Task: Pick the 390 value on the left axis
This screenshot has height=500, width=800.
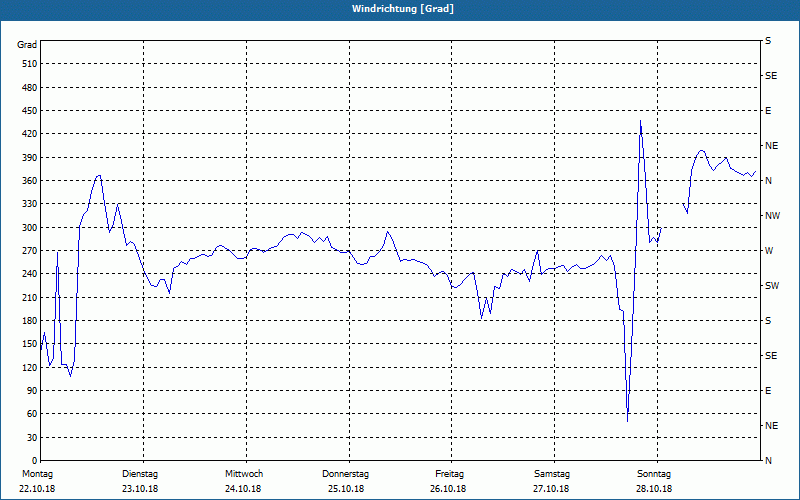Action: (29, 158)
